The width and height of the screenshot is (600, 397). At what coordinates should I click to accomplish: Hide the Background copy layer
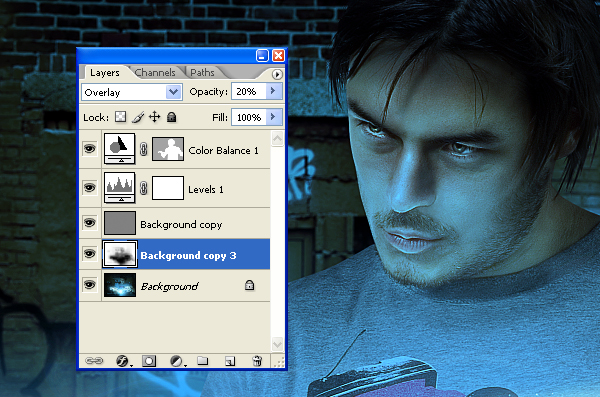tap(90, 222)
